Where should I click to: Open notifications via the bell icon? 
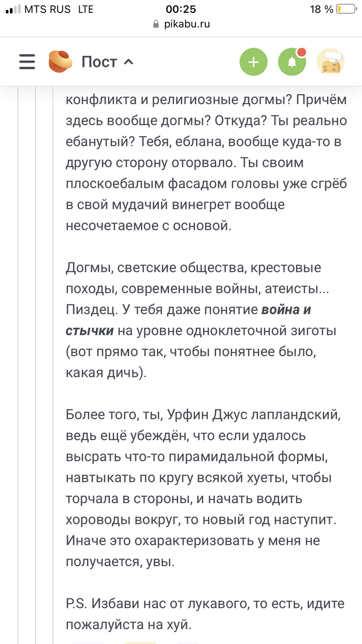[x=292, y=63]
